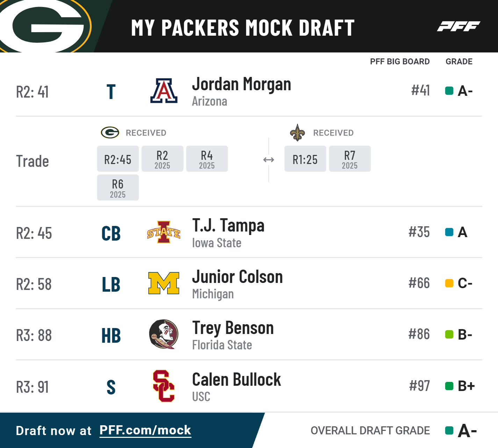Click the Saints fleur-de-lis trade icon
The height and width of the screenshot is (448, 498).
297,133
